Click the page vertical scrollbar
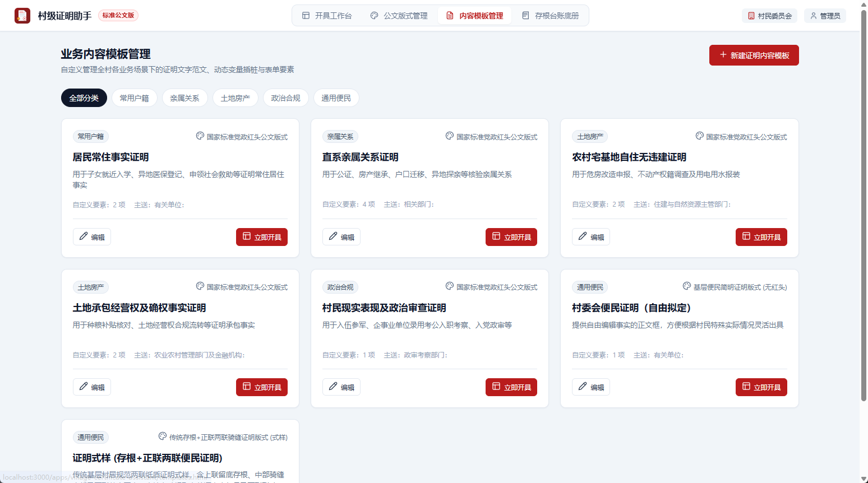The image size is (868, 483). 864,205
